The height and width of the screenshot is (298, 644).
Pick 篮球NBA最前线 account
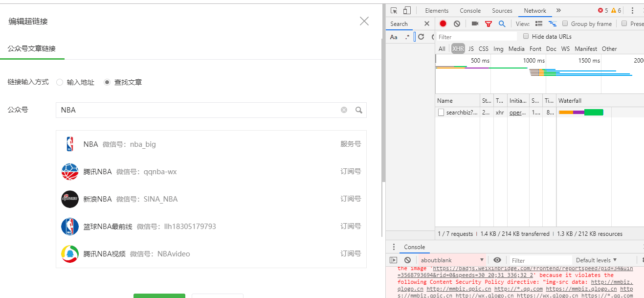point(211,227)
